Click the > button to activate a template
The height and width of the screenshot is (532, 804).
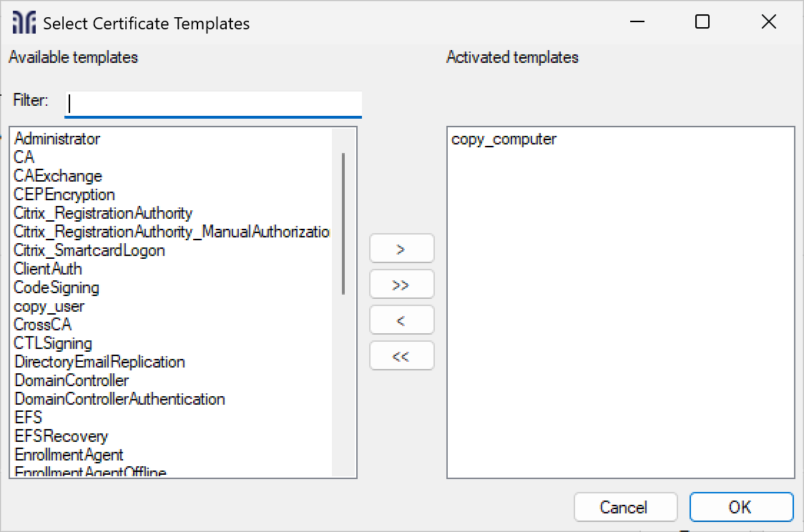coord(401,248)
